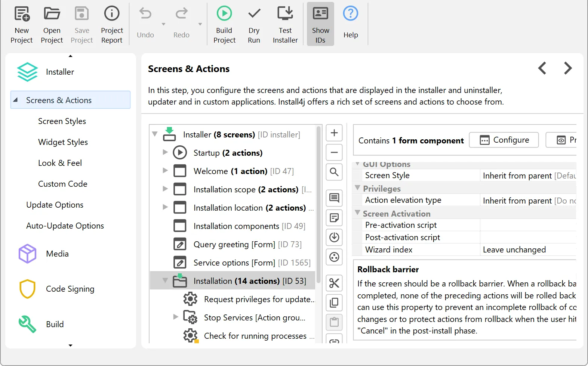Open Update Options in sidebar
This screenshot has width=588, height=366.
(55, 205)
